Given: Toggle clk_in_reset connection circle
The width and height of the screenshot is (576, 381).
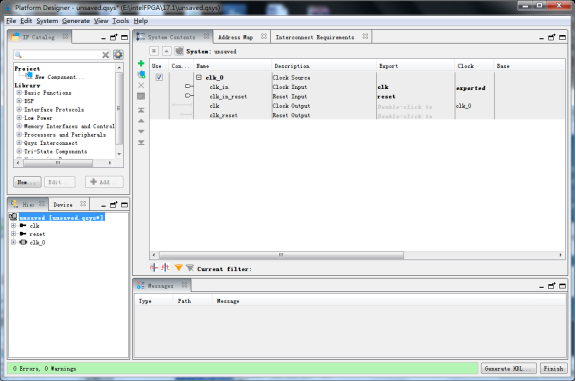Looking at the screenshot, I should tap(188, 96).
